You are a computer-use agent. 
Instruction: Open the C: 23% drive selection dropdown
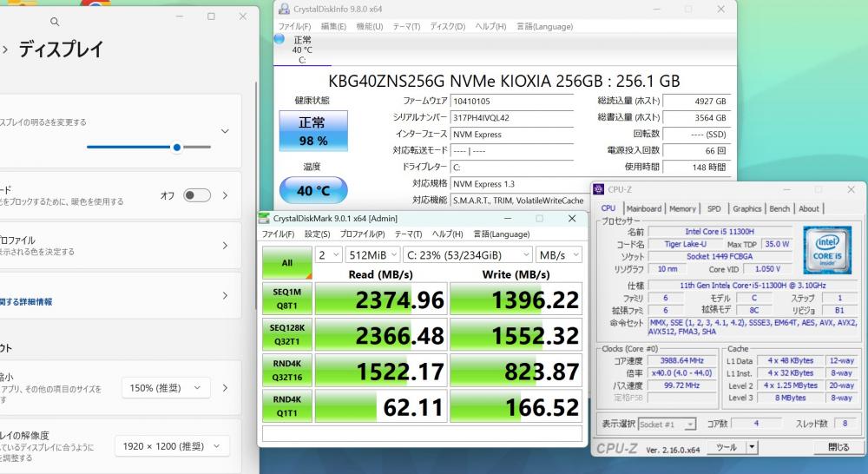(468, 254)
